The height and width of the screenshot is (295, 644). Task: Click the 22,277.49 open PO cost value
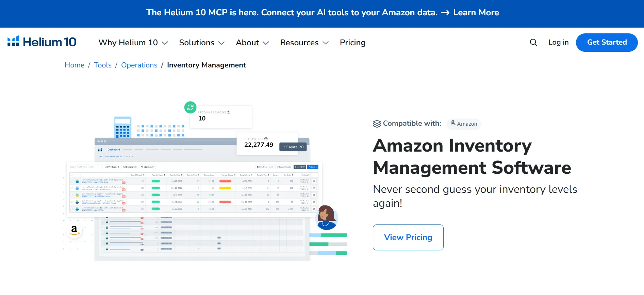[x=259, y=145]
